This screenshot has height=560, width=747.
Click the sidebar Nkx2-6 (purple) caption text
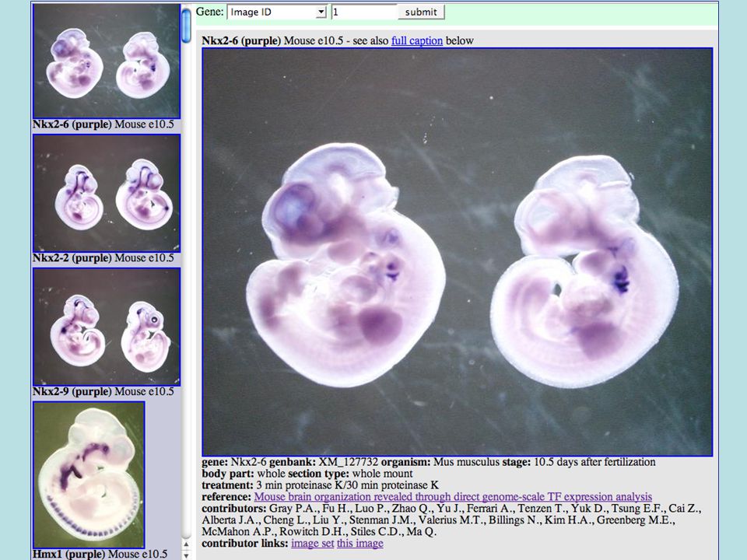click(72, 124)
